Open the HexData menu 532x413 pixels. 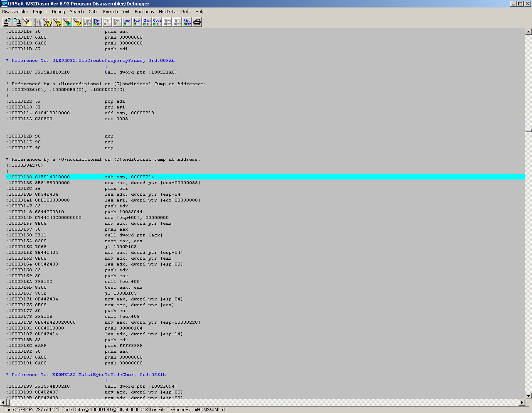(167, 12)
